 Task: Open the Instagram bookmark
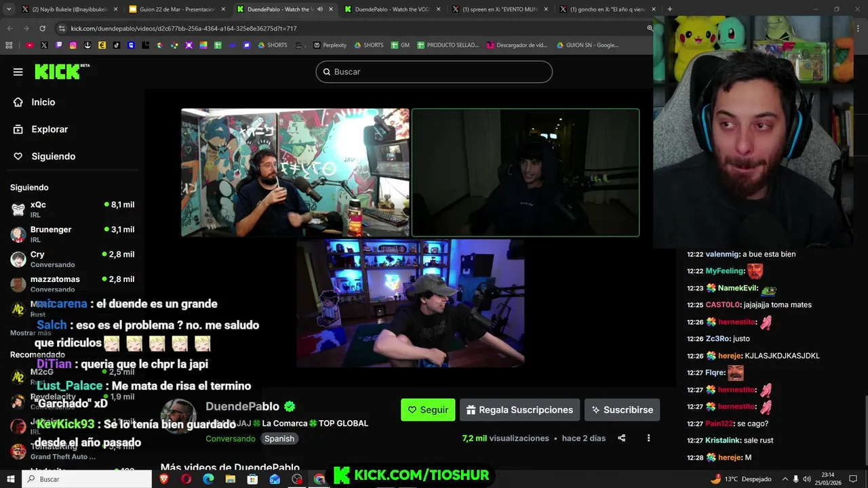pyautogui.click(x=73, y=45)
